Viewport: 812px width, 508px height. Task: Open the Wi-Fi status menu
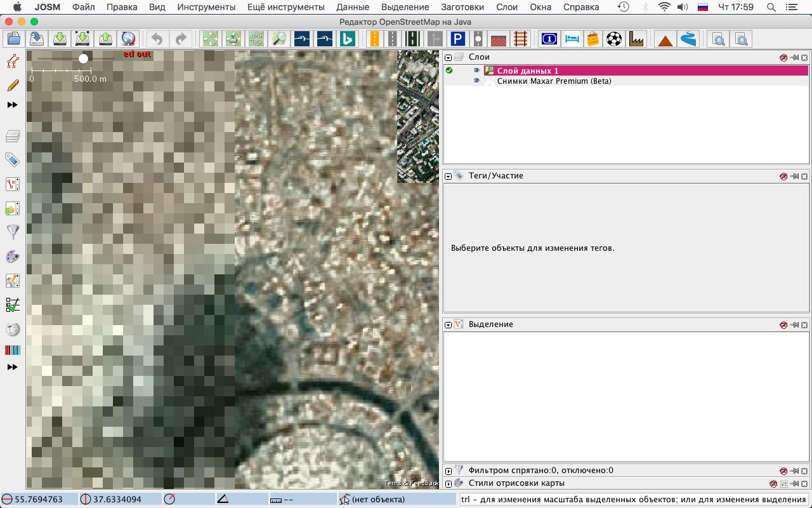pyautogui.click(x=664, y=7)
